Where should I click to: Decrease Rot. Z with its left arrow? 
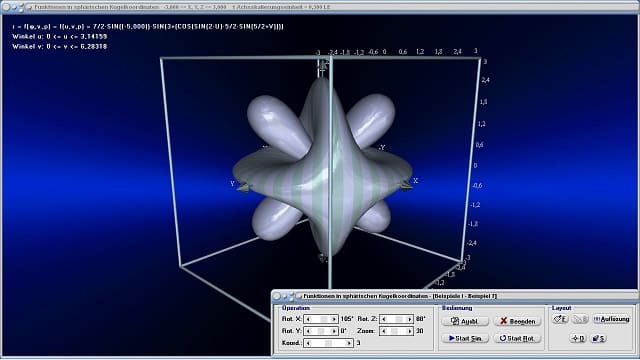click(384, 319)
